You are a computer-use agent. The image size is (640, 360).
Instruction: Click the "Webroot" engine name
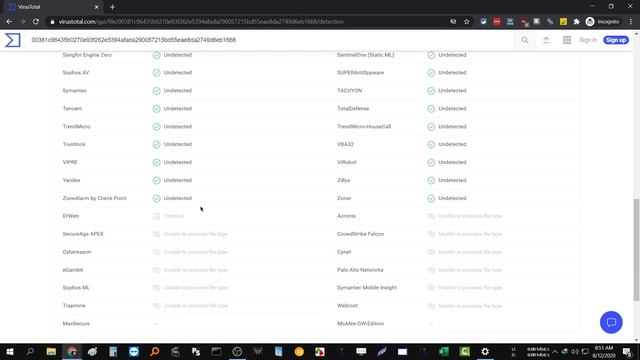coord(347,306)
